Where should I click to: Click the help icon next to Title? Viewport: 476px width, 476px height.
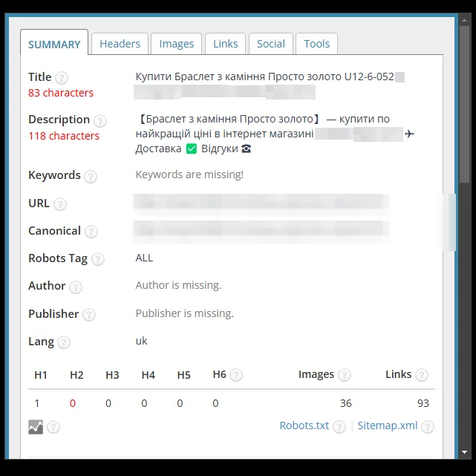[62, 78]
